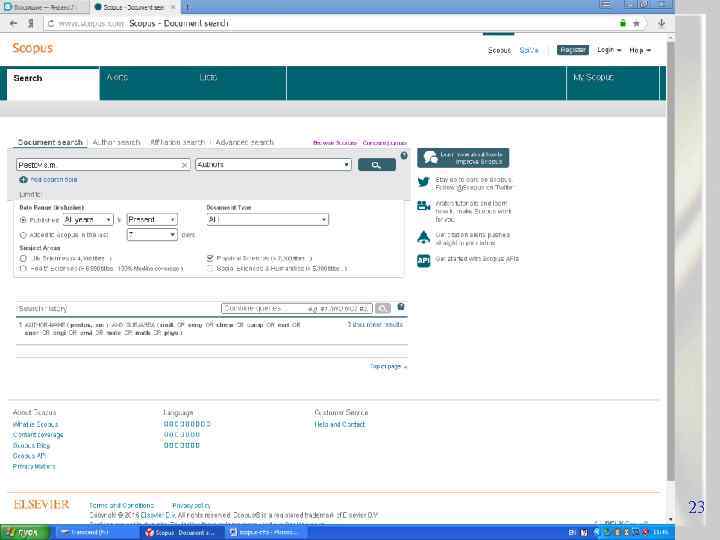Open a new browser tab with plus
720x540 pixels.
tap(187, 7)
